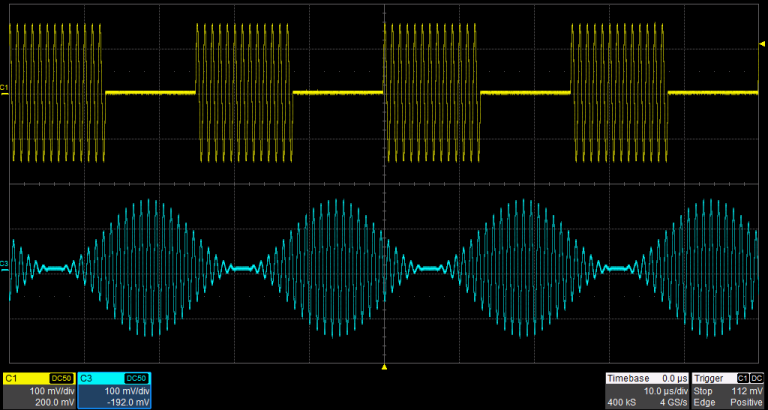Open the C3 channel descriptor box
Screen dimensions: 768x410
[x=115, y=390]
